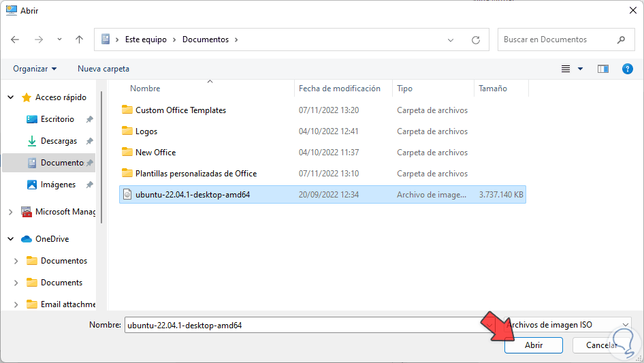Screen dimensions: 644x363
Task: Click the 3.737.140 KB size cell
Action: tap(501, 195)
